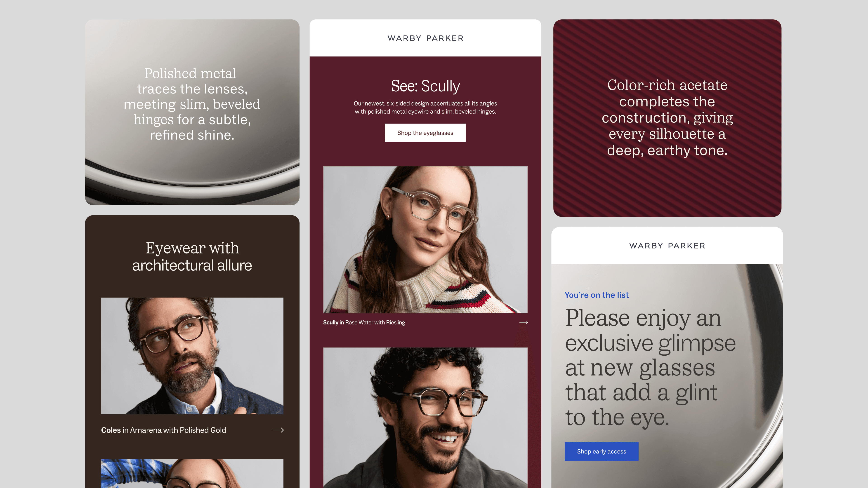Click the six-sided design description paragraph
The width and height of the screenshot is (868, 488).
point(425,108)
